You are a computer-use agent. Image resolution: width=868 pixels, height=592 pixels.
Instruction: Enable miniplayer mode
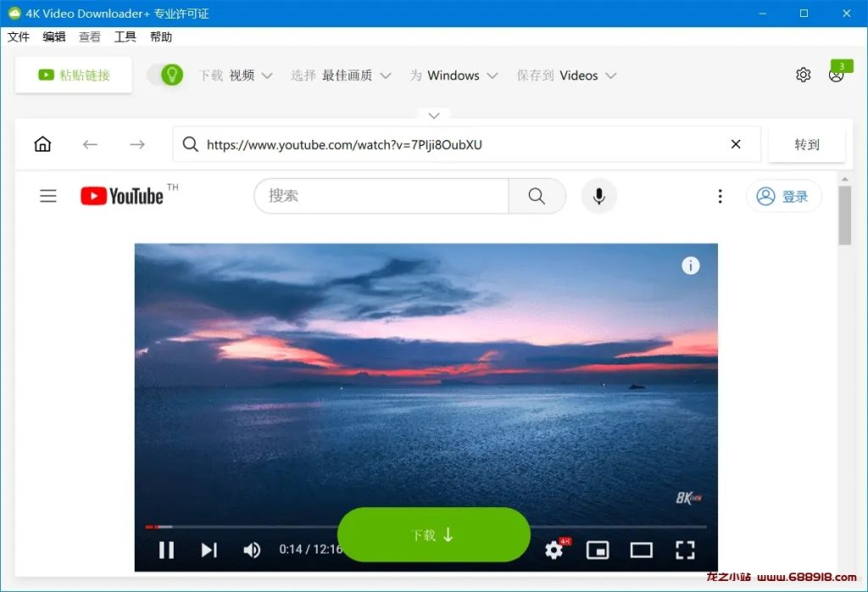click(x=598, y=550)
